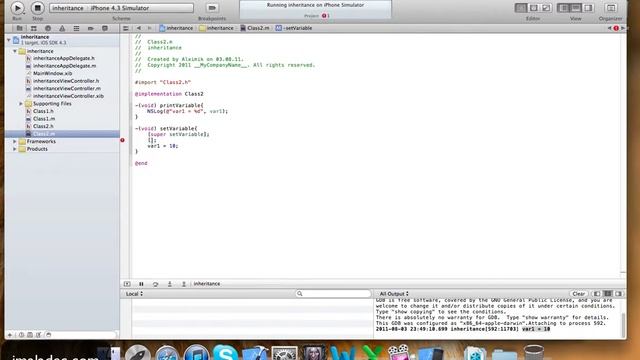This screenshot has width=640, height=360.
Task: Click the Running inheritance activity status
Action: click(x=315, y=5)
